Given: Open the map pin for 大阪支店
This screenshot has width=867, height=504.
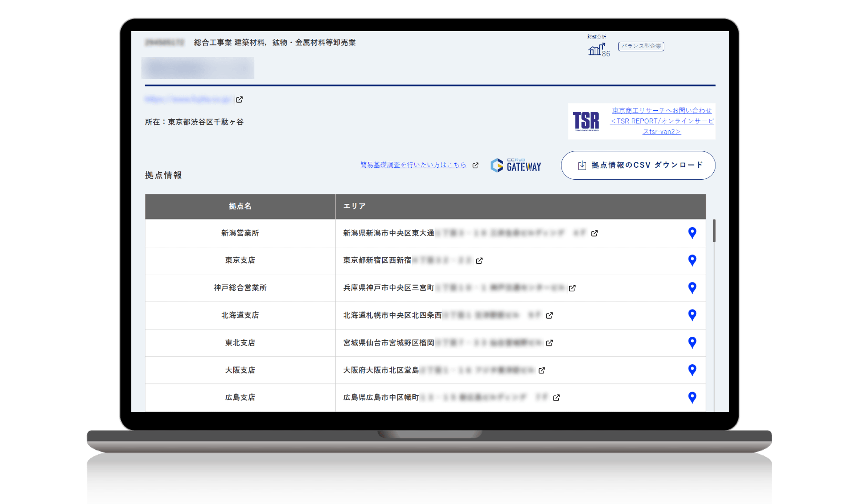Looking at the screenshot, I should coord(692,370).
